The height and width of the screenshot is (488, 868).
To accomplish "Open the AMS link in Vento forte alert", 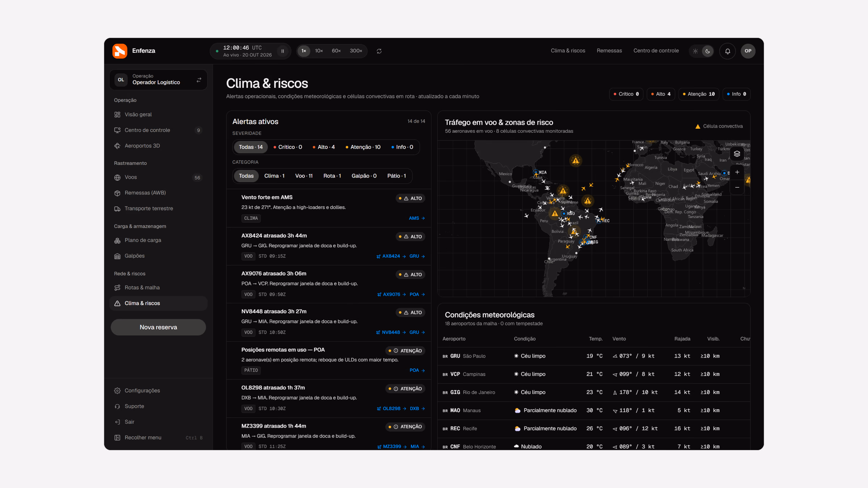I will 417,218.
